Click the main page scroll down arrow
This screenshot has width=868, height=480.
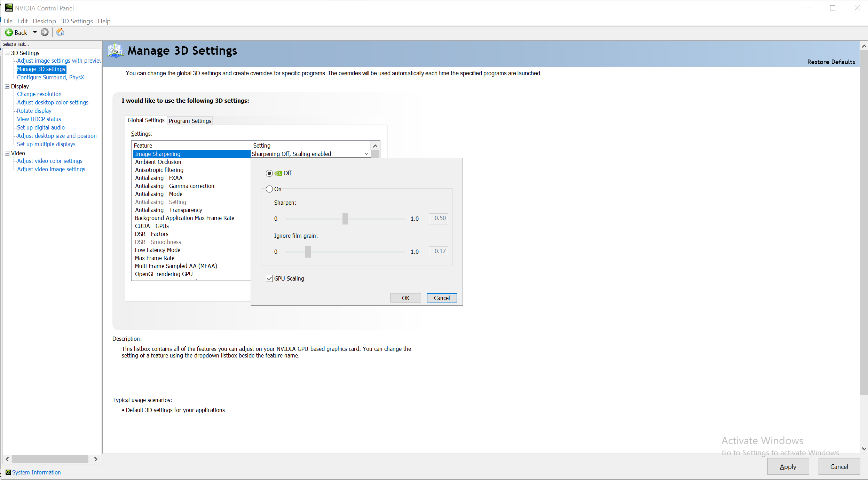click(864, 449)
